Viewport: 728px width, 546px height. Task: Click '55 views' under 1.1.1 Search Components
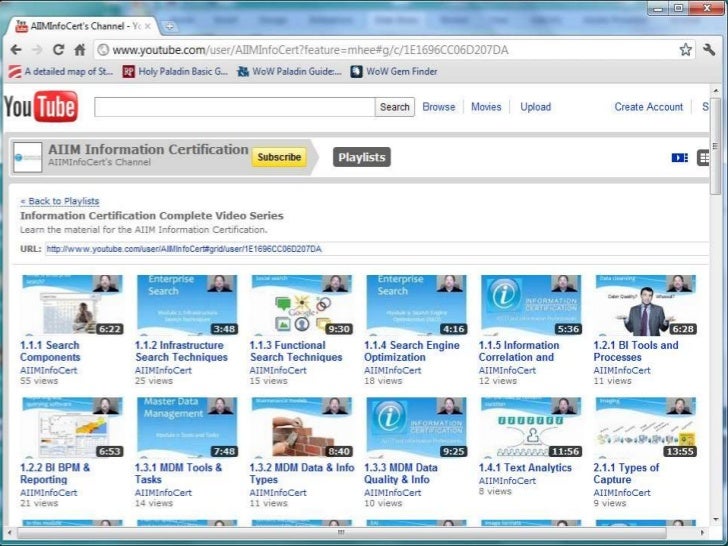click(39, 381)
